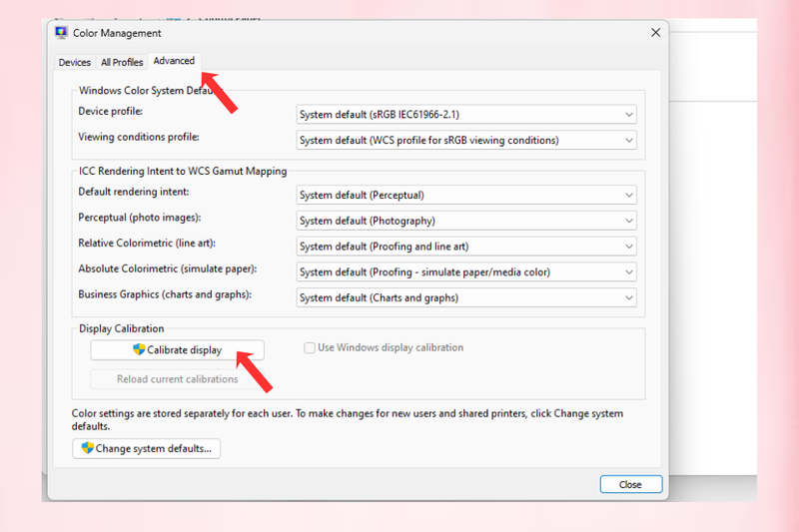The width and height of the screenshot is (799, 532).
Task: Click the Close button at bottom
Action: (x=631, y=484)
